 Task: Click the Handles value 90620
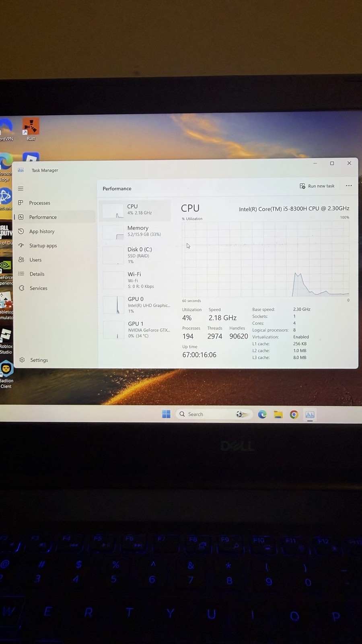point(239,336)
